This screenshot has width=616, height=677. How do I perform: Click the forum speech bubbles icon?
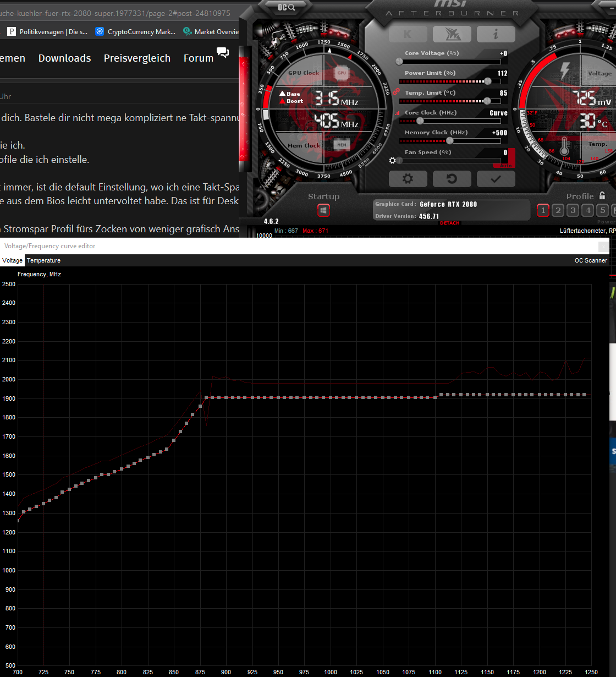(x=223, y=52)
